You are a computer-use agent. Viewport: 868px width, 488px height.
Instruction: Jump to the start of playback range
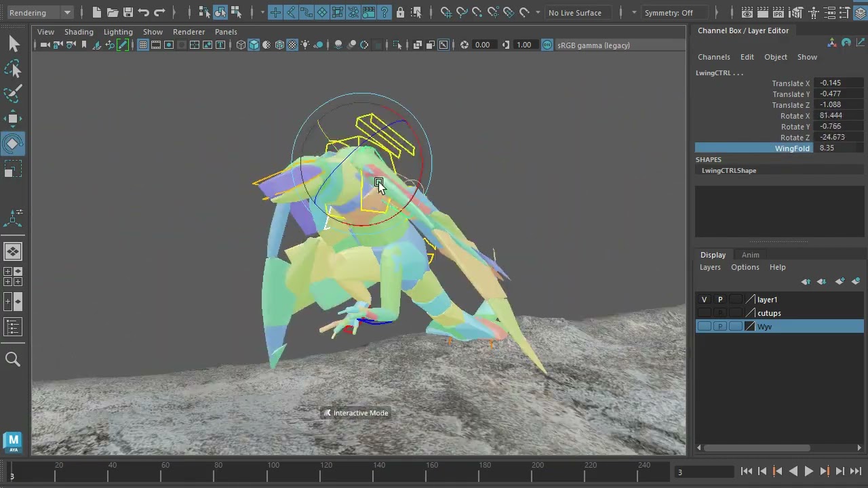pyautogui.click(x=746, y=472)
